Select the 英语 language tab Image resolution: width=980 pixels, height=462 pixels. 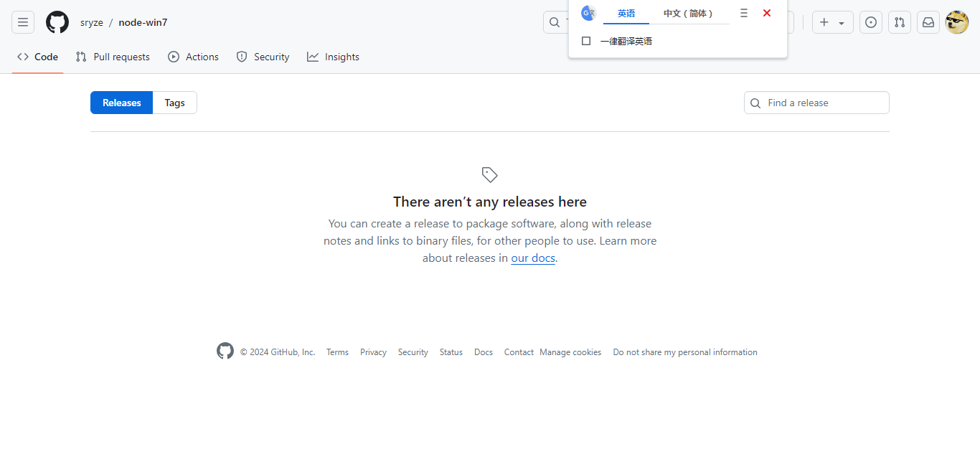click(x=626, y=14)
